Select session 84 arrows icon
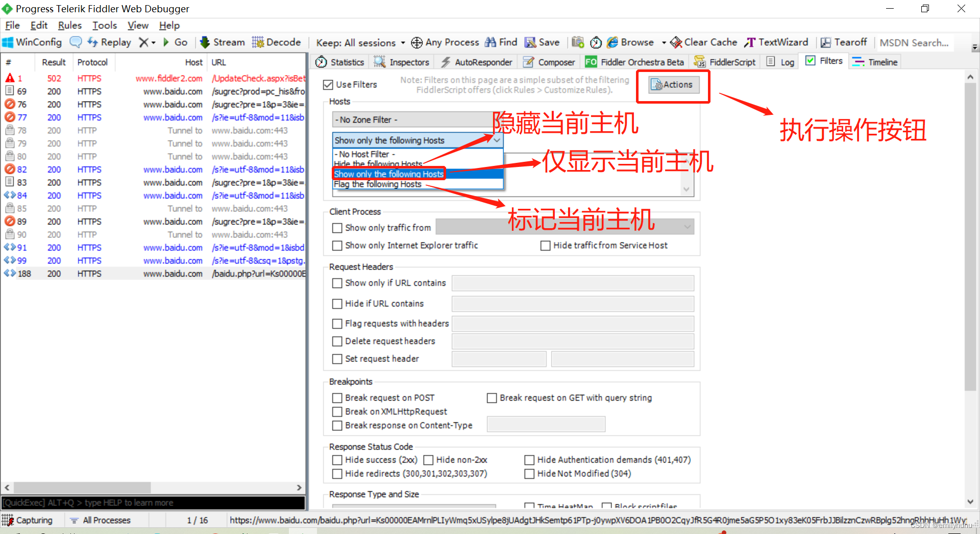 pos(10,195)
